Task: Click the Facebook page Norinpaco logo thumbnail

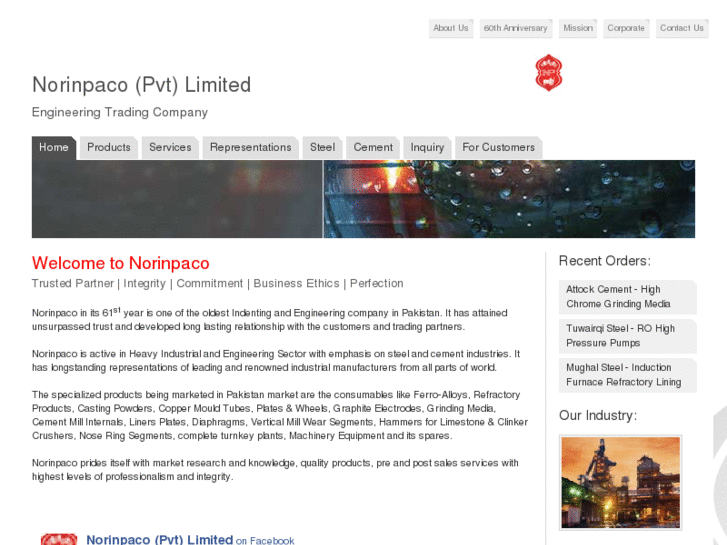Action: pyautogui.click(x=59, y=539)
